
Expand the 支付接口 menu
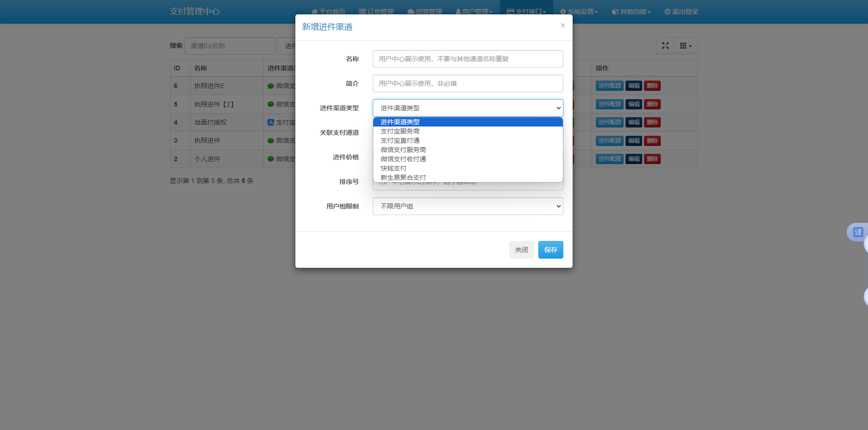[526, 12]
